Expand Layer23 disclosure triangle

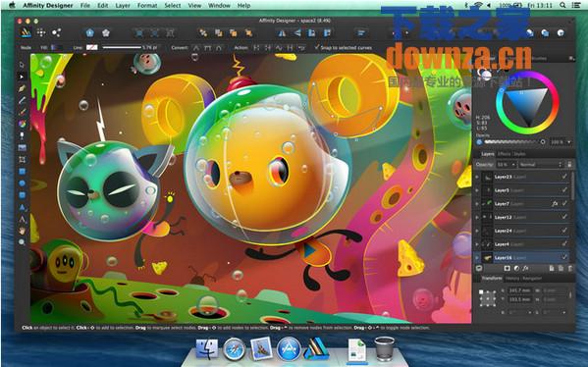pos(477,177)
